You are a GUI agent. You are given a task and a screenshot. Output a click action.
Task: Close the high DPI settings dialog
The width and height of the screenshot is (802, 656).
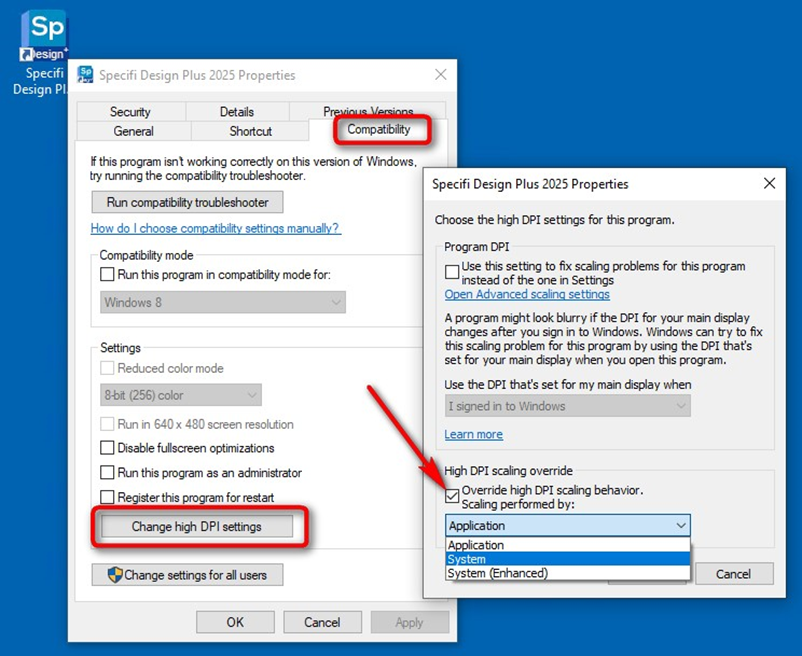tap(769, 184)
